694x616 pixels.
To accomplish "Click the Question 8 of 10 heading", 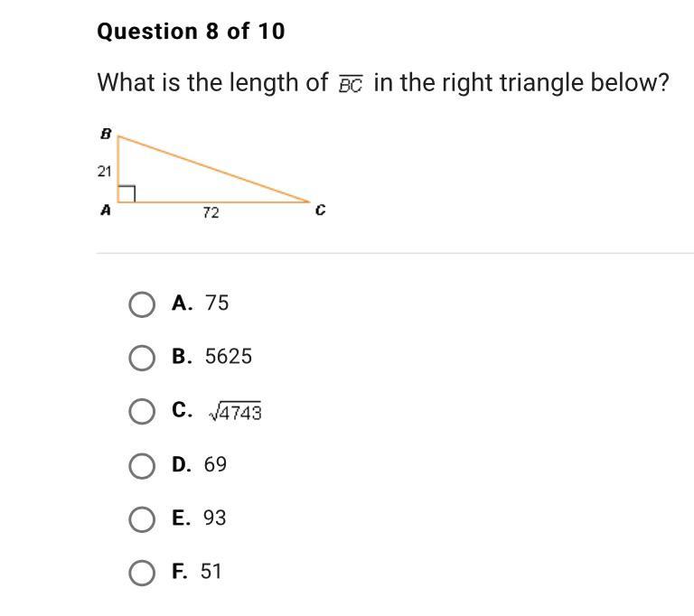I will pyautogui.click(x=191, y=32).
